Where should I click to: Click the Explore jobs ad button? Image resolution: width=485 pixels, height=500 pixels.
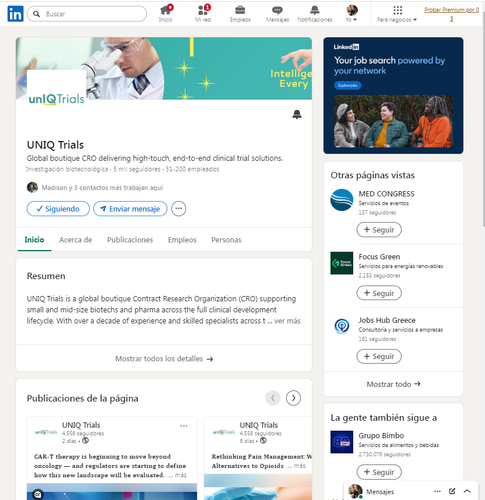[347, 85]
